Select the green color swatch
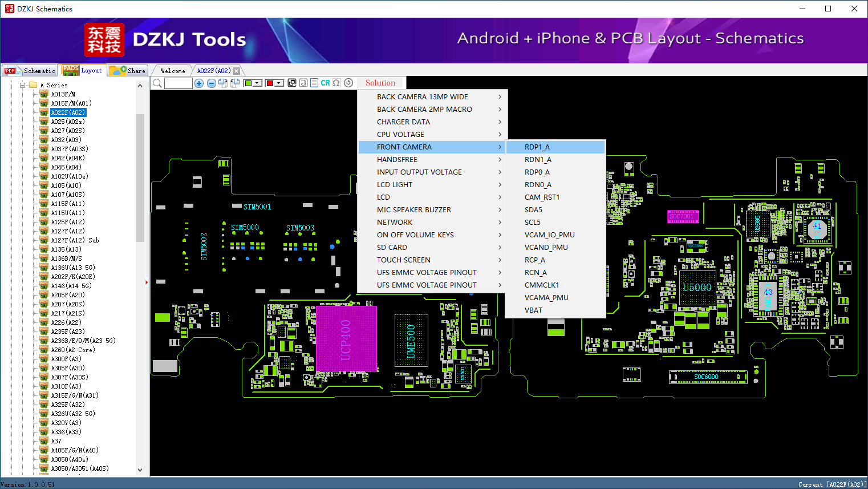The image size is (868, 489). (248, 83)
